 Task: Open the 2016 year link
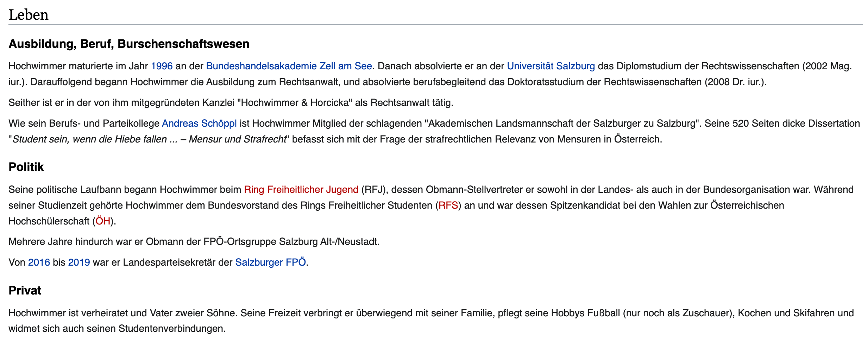(39, 262)
